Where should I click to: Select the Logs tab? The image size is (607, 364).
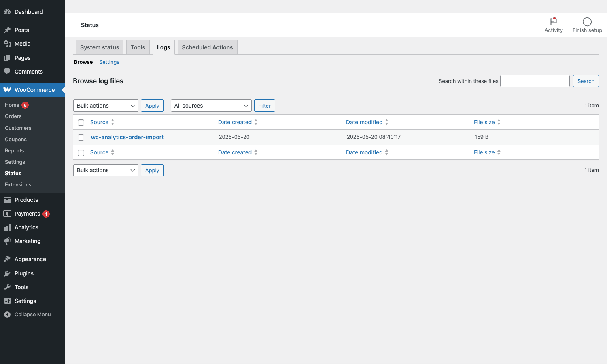click(163, 47)
